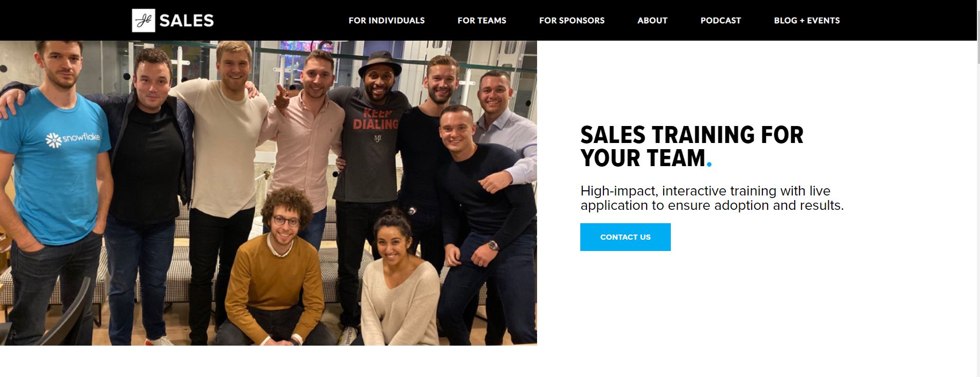Viewport: 980px width, 377px height.
Task: Open the For Teams menu
Action: 482,21
